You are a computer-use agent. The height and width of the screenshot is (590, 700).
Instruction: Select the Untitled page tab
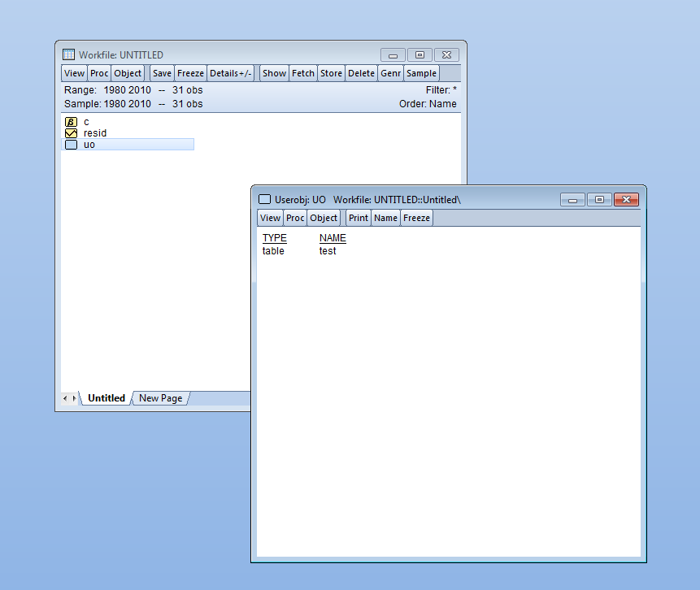tap(107, 398)
